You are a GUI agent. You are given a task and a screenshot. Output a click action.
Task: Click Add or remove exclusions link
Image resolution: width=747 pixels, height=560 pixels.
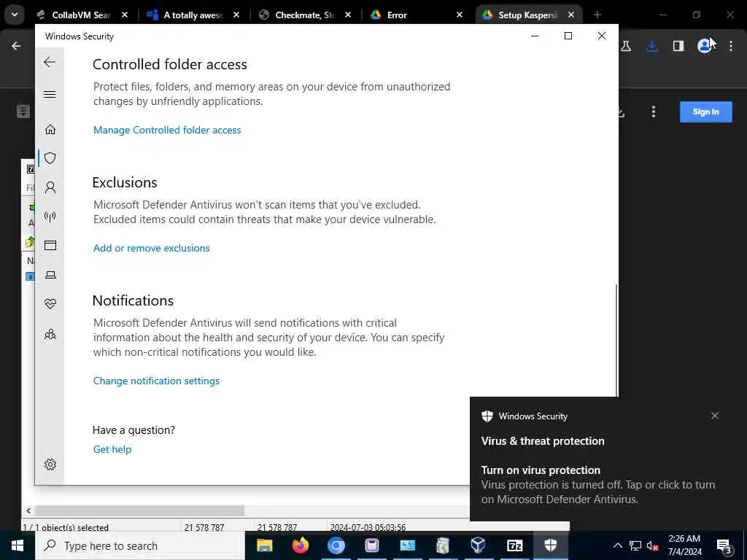point(152,248)
